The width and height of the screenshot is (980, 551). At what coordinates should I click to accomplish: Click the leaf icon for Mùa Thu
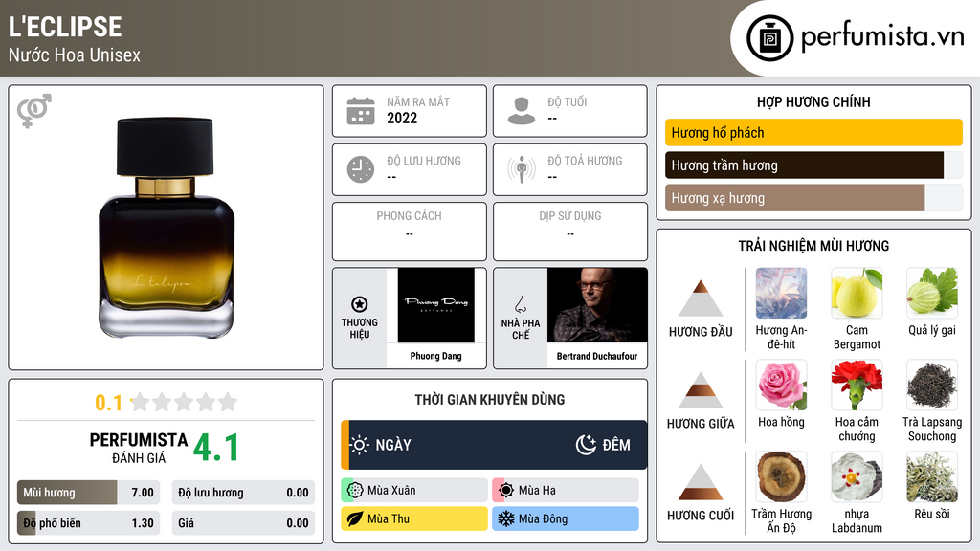355,518
